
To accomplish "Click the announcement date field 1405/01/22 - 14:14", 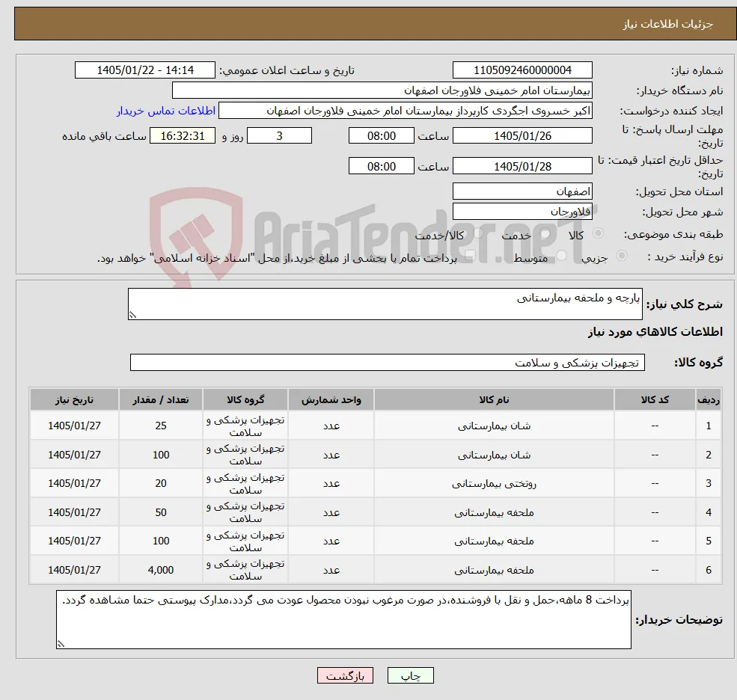I will [x=144, y=70].
